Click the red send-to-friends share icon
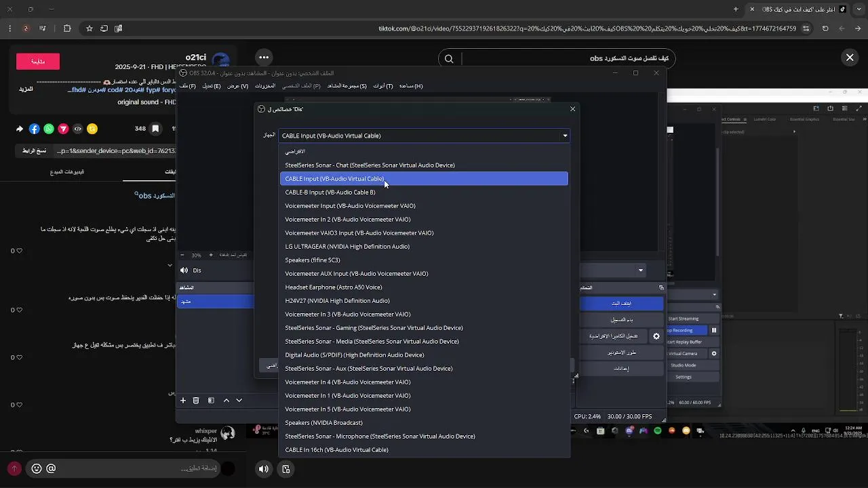Viewport: 868px width, 488px height. click(x=63, y=129)
